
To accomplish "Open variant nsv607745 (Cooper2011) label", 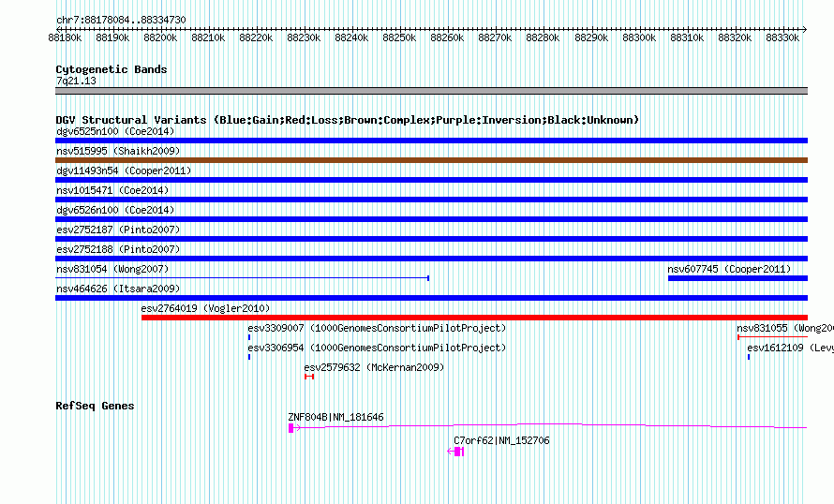I will (x=729, y=269).
